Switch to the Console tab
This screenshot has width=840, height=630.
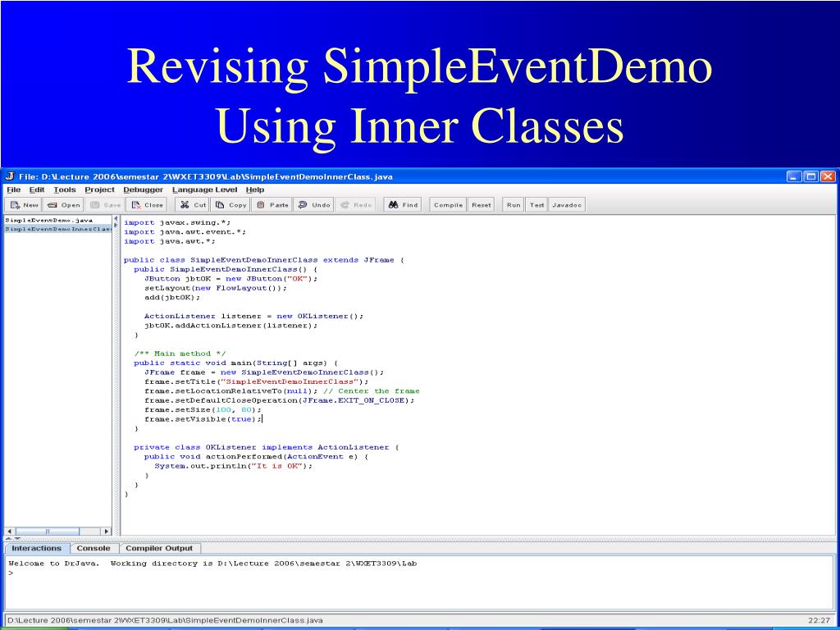(94, 548)
